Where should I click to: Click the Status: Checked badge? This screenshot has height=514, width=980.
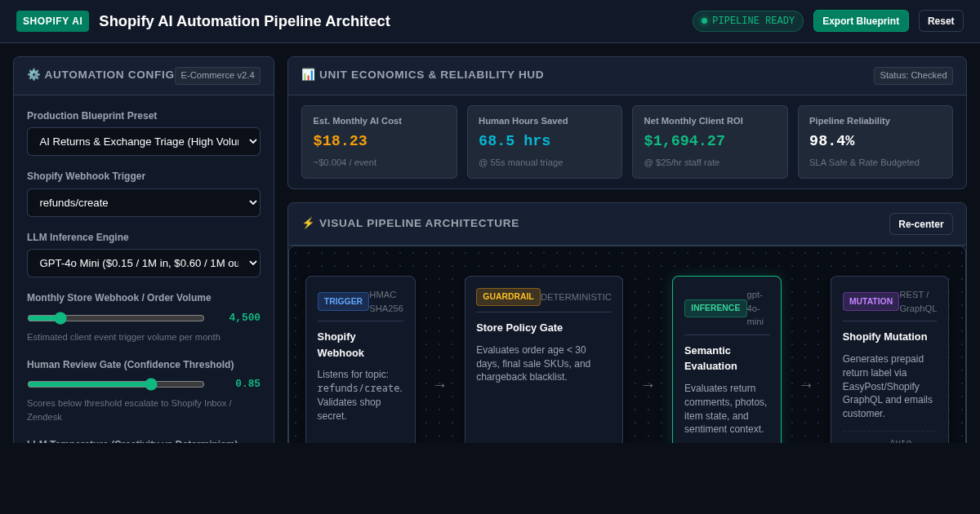click(913, 75)
